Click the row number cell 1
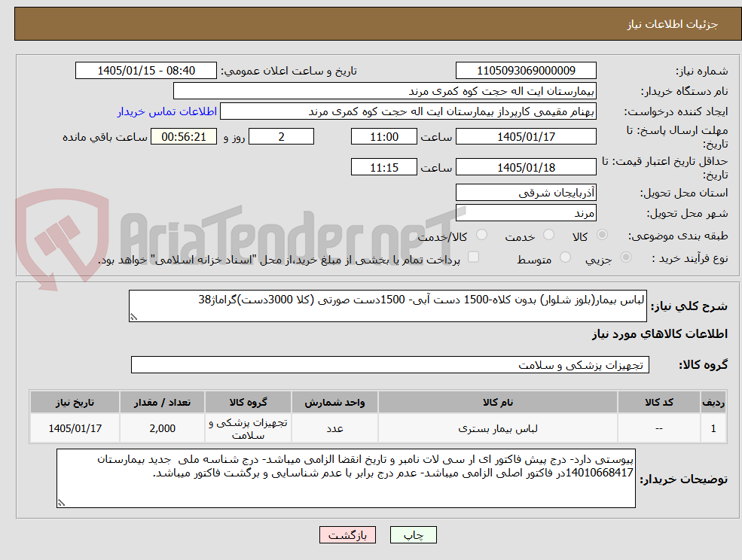Screen dimensions: 742x560 click(713, 428)
